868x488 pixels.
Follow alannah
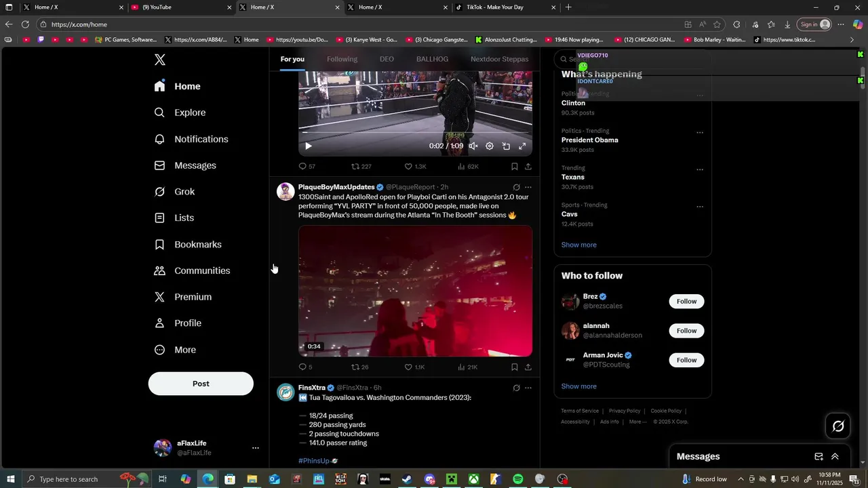686,331
